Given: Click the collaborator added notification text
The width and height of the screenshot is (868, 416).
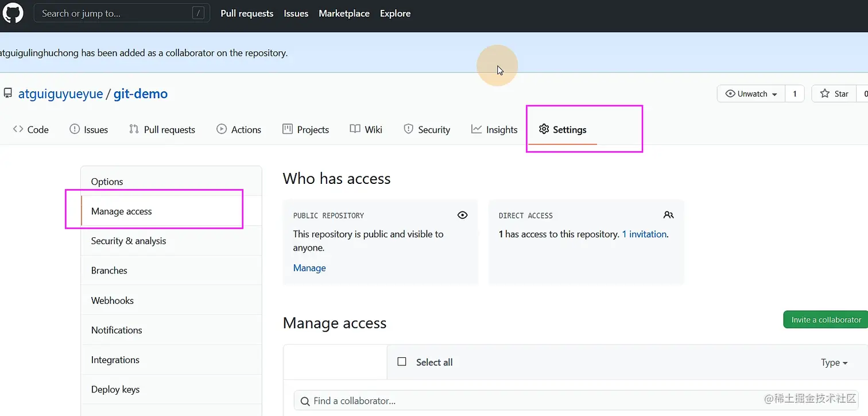Looking at the screenshot, I should (x=144, y=53).
